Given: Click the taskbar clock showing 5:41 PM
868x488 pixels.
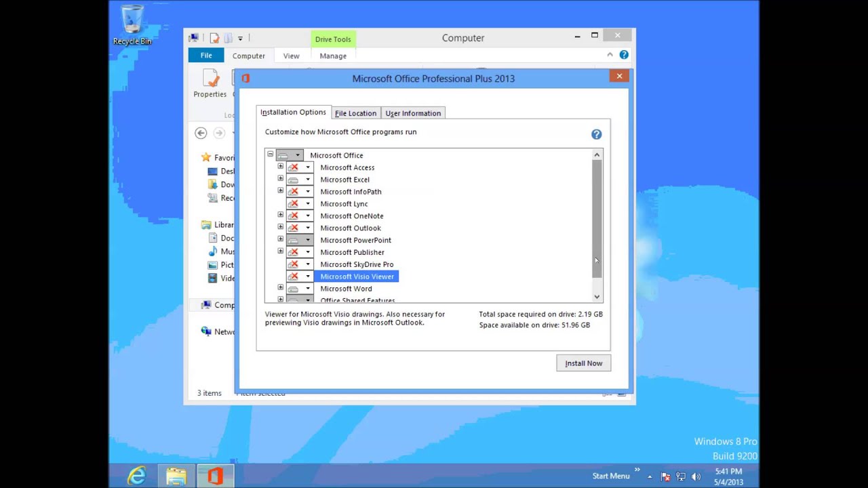Looking at the screenshot, I should tap(728, 476).
